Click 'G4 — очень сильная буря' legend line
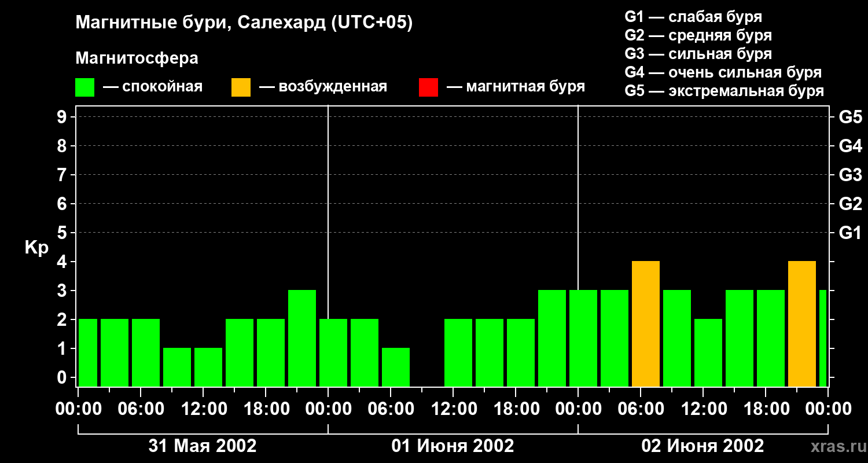The width and height of the screenshot is (868, 463). pos(723,72)
